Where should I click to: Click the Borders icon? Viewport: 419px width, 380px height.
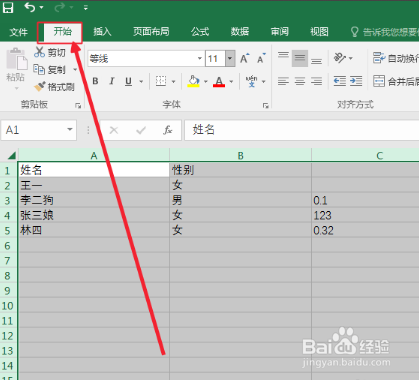[x=161, y=81]
